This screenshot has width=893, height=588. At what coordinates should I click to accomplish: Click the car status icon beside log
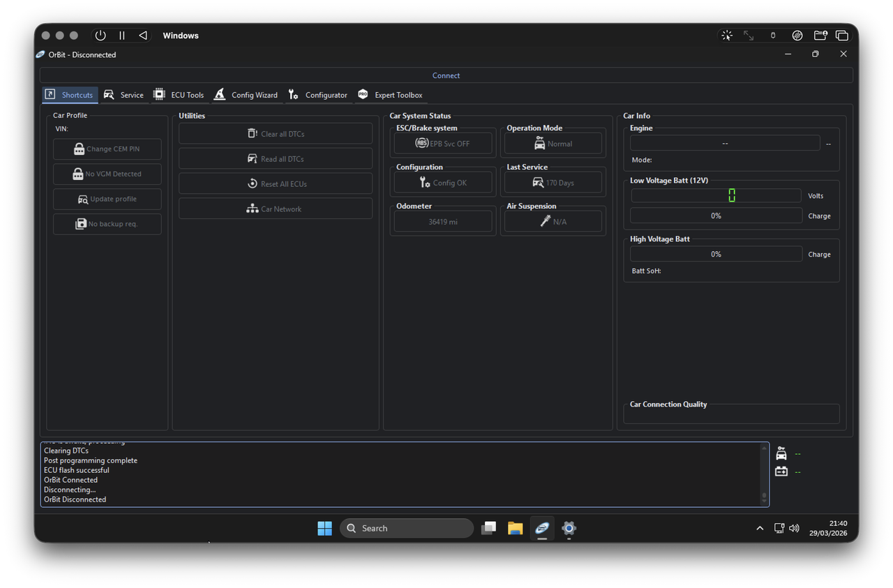tap(781, 453)
